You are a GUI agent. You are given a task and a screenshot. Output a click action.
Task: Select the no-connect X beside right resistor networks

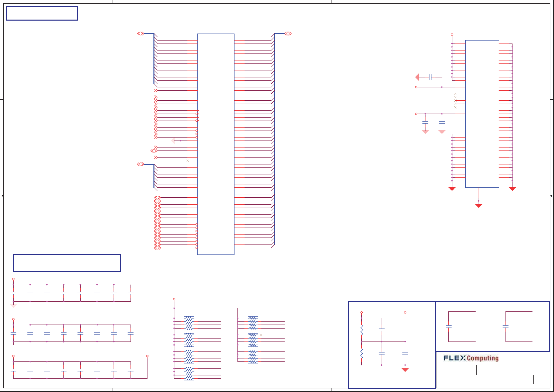[x=261, y=335]
